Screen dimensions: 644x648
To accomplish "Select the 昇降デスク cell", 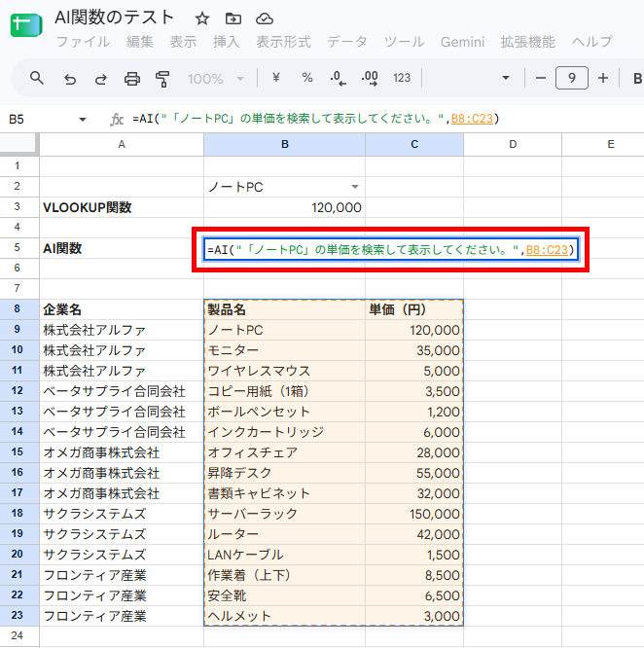I will coord(285,473).
